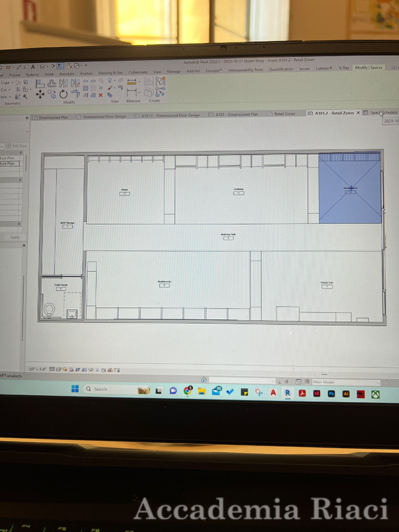Open the V-Ray ribbon tab
This screenshot has width=399, height=532.
pos(344,68)
